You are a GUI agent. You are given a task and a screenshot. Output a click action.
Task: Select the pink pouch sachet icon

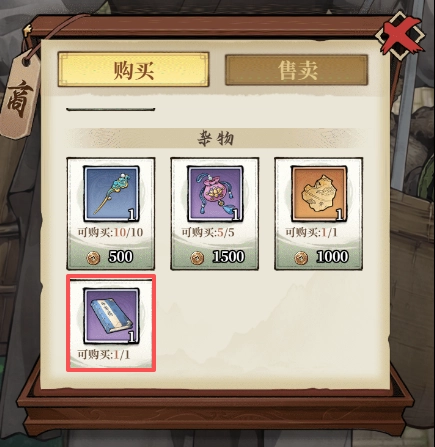[215, 194]
